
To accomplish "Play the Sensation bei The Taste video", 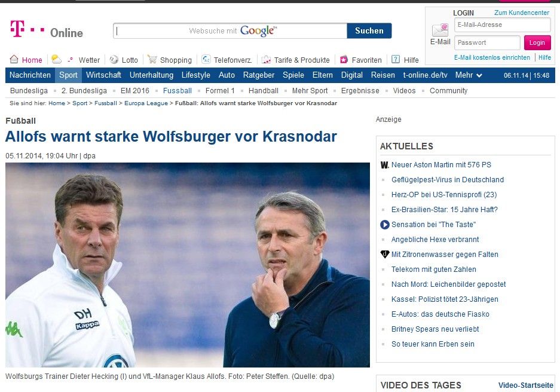I will click(385, 225).
